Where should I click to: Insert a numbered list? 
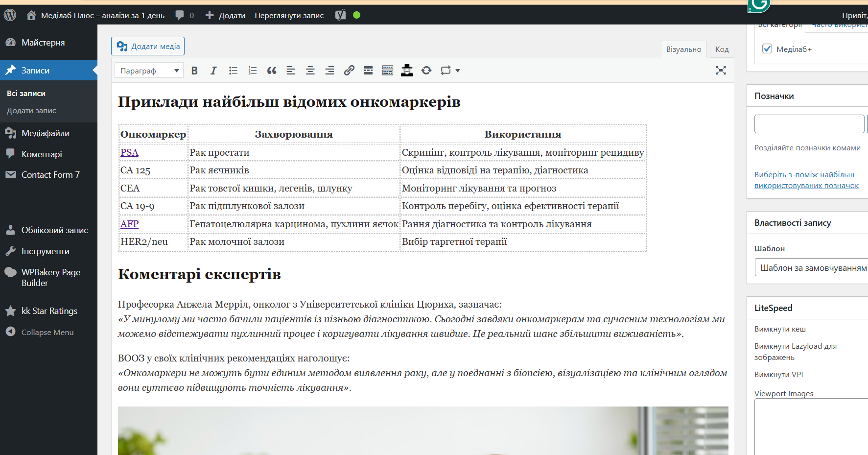click(x=253, y=70)
